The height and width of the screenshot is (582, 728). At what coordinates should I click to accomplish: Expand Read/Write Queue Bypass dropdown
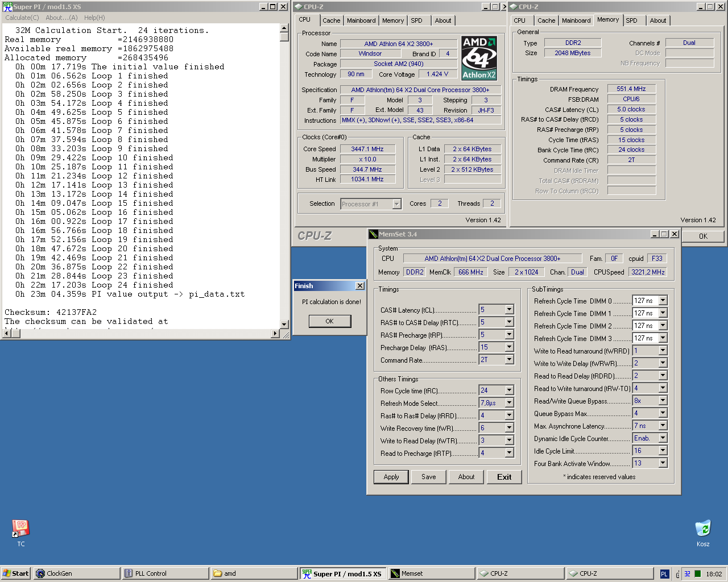point(663,401)
